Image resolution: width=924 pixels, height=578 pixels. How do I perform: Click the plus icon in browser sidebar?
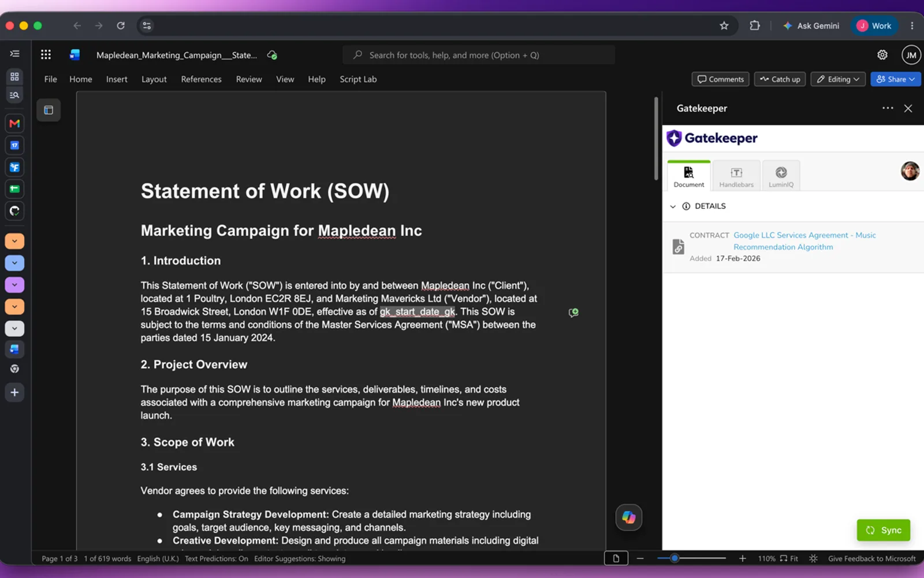pyautogui.click(x=14, y=392)
